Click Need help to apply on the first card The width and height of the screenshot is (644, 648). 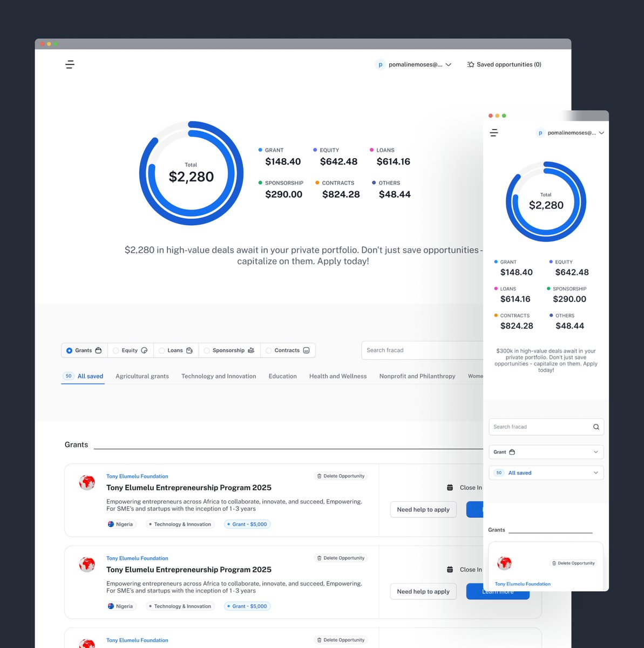point(423,509)
